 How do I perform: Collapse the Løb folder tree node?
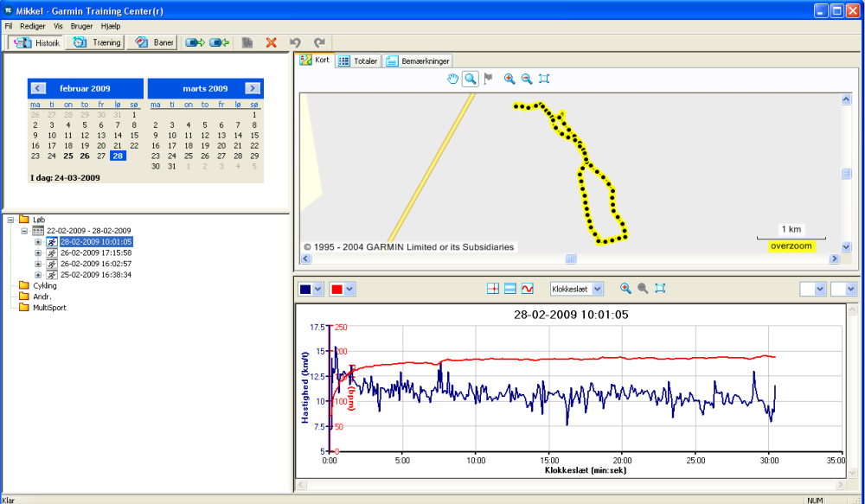(10, 220)
